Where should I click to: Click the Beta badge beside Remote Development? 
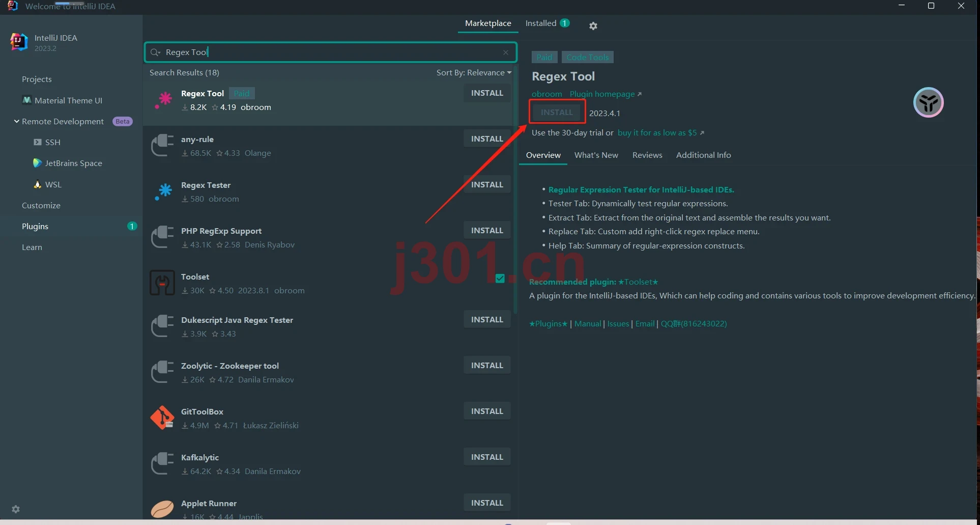(x=122, y=122)
